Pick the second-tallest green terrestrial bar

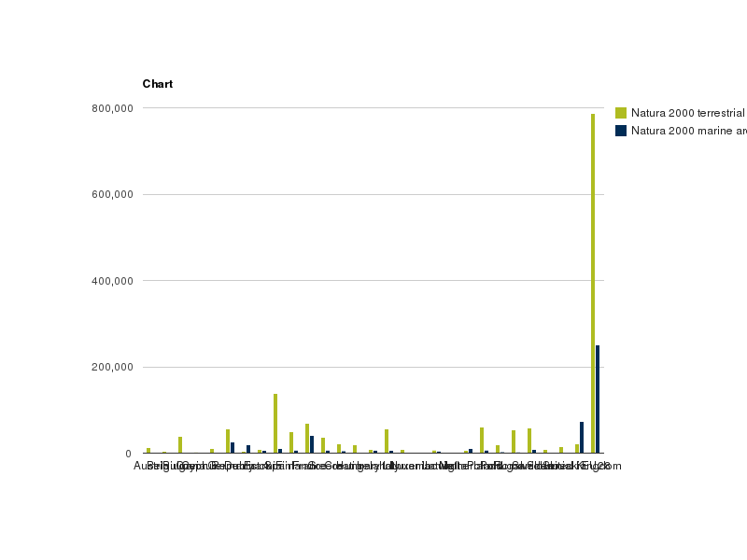(x=275, y=424)
